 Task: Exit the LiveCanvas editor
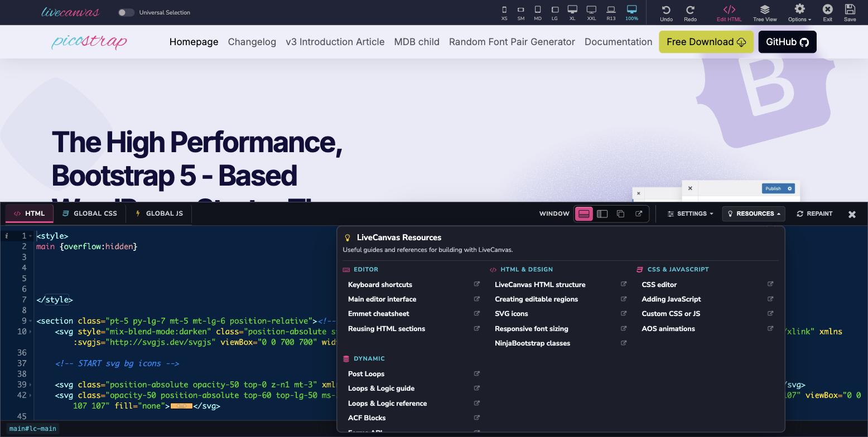point(827,13)
